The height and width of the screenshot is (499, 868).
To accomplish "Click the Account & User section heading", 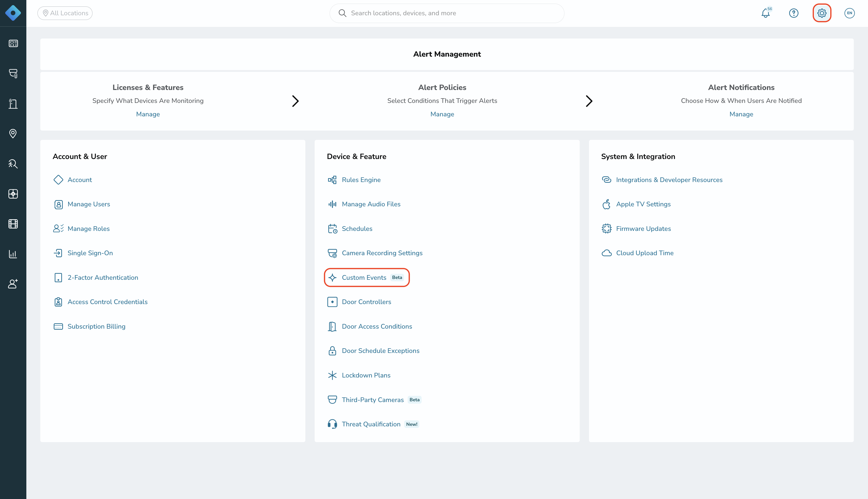I will (80, 157).
